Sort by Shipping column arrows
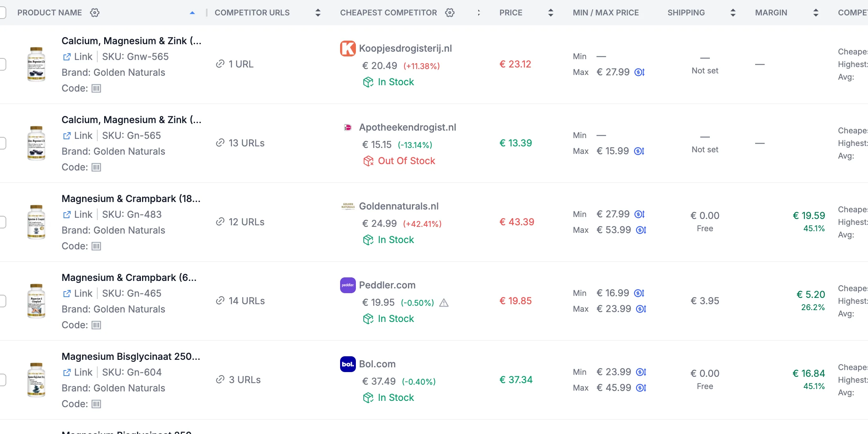This screenshot has height=434, width=868. tap(733, 13)
